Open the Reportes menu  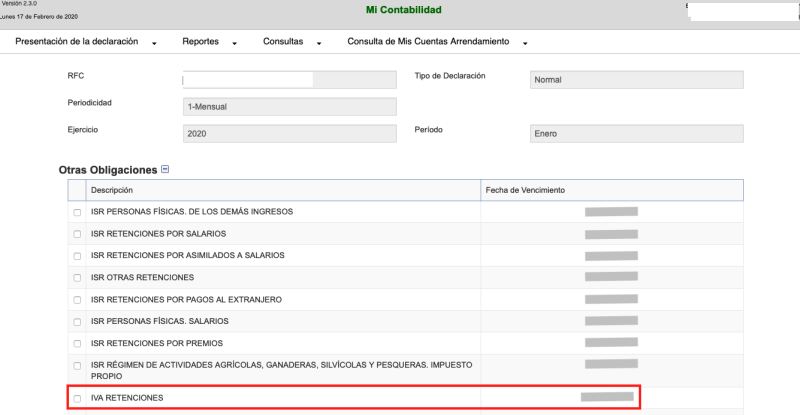pyautogui.click(x=201, y=41)
